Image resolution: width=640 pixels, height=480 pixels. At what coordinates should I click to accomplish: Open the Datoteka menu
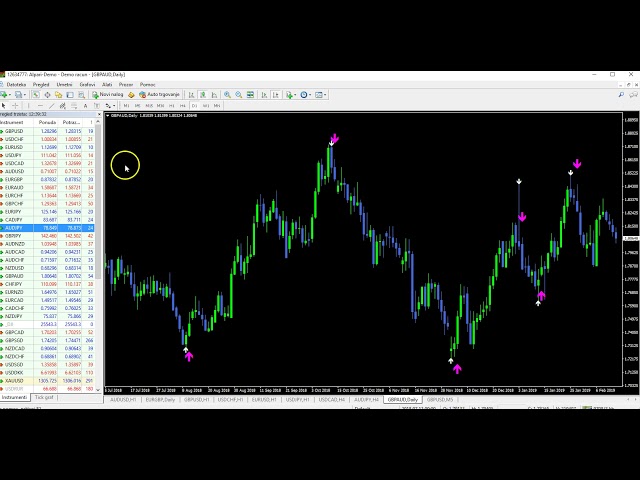click(16, 85)
